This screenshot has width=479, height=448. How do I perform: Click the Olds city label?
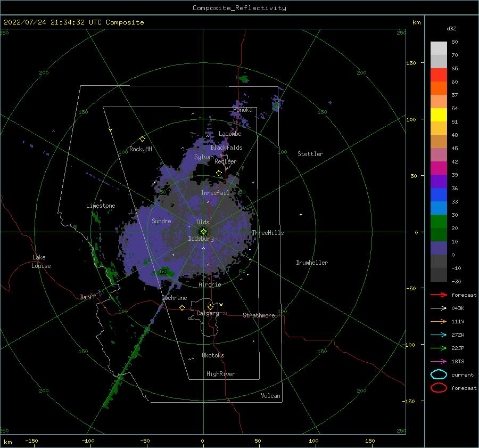click(203, 222)
